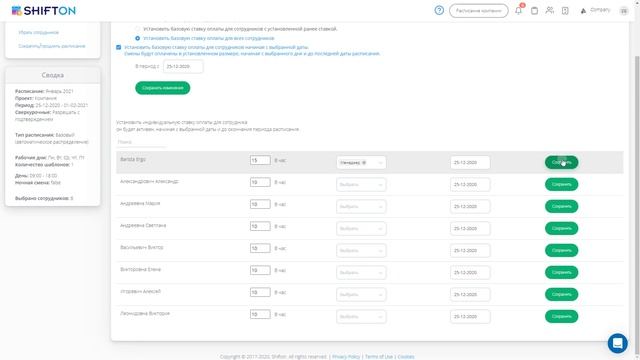This screenshot has width=640, height=360.
Task: Open Выбрать dropdown for Леонидовна Виктория
Action: coord(361,317)
